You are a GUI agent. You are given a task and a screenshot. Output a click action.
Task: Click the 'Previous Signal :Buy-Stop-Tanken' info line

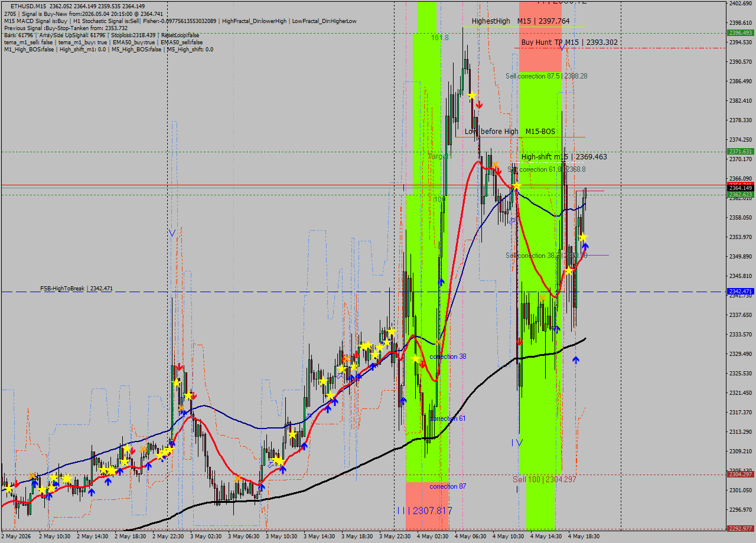[x=66, y=28]
